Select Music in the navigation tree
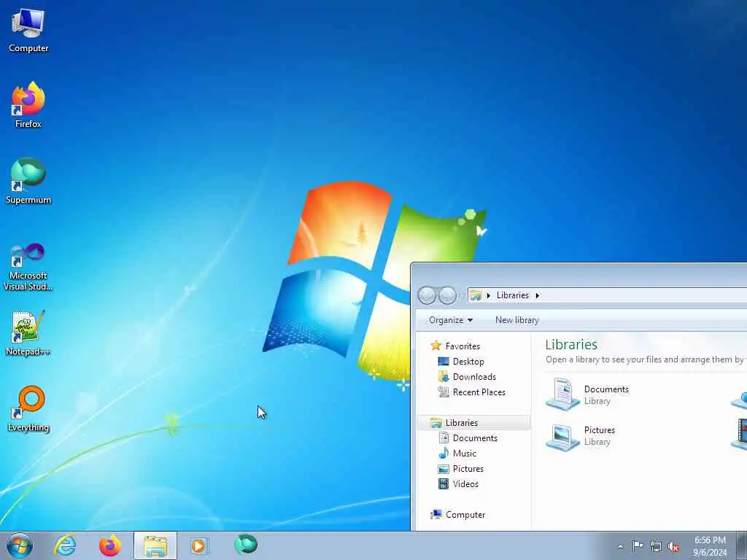Screen dimensions: 747x560 [465, 454]
